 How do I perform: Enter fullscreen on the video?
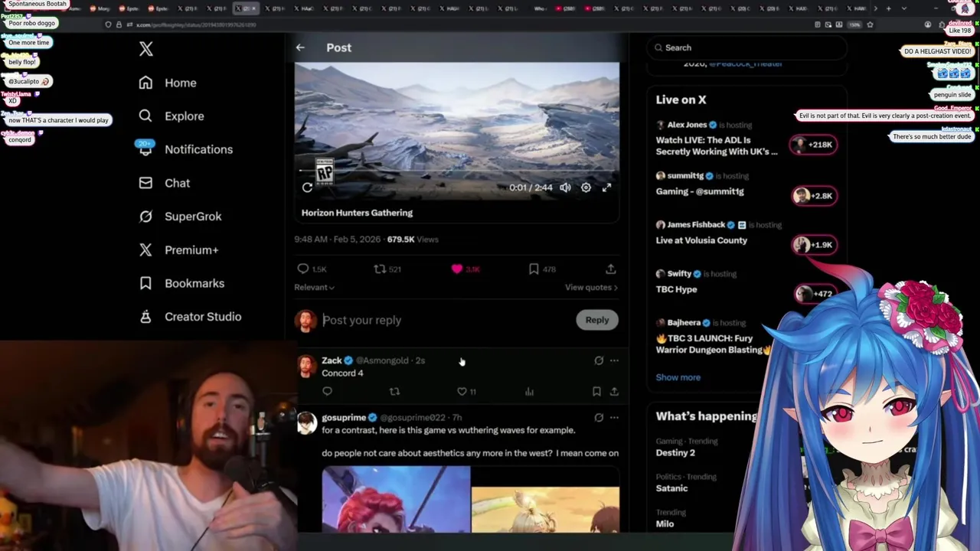[606, 187]
